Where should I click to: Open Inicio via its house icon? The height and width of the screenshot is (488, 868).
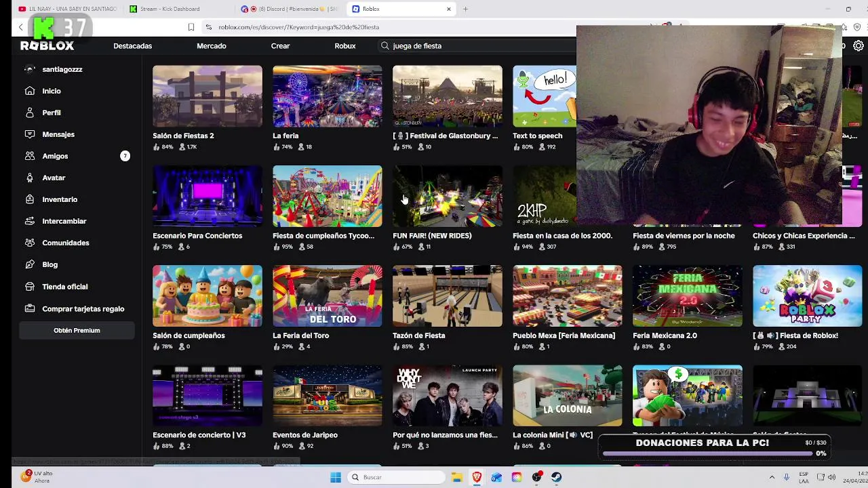(x=30, y=91)
